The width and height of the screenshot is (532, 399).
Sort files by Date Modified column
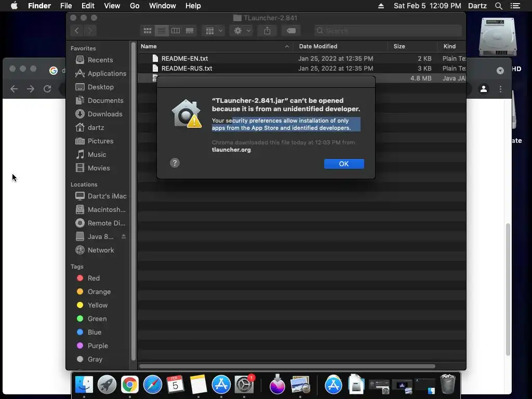tap(340, 46)
